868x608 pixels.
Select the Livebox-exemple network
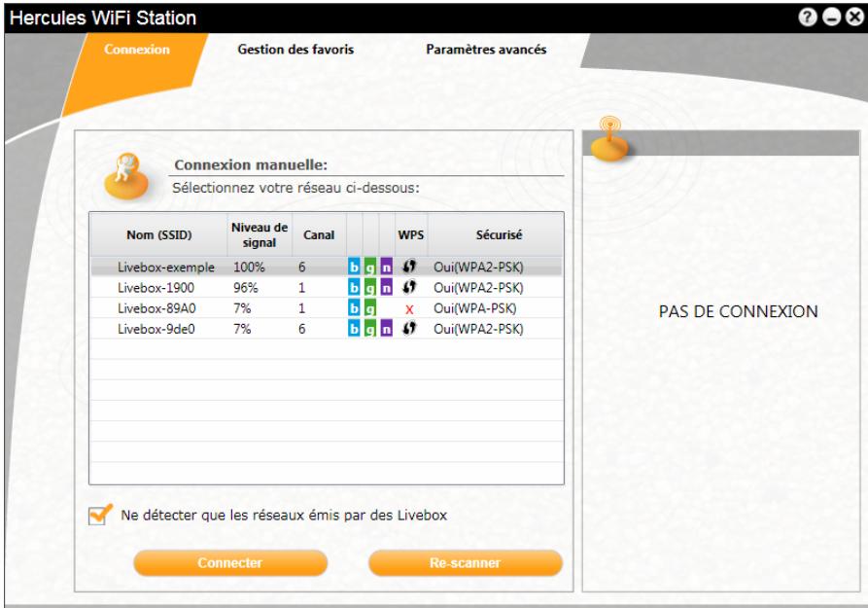[327, 268]
